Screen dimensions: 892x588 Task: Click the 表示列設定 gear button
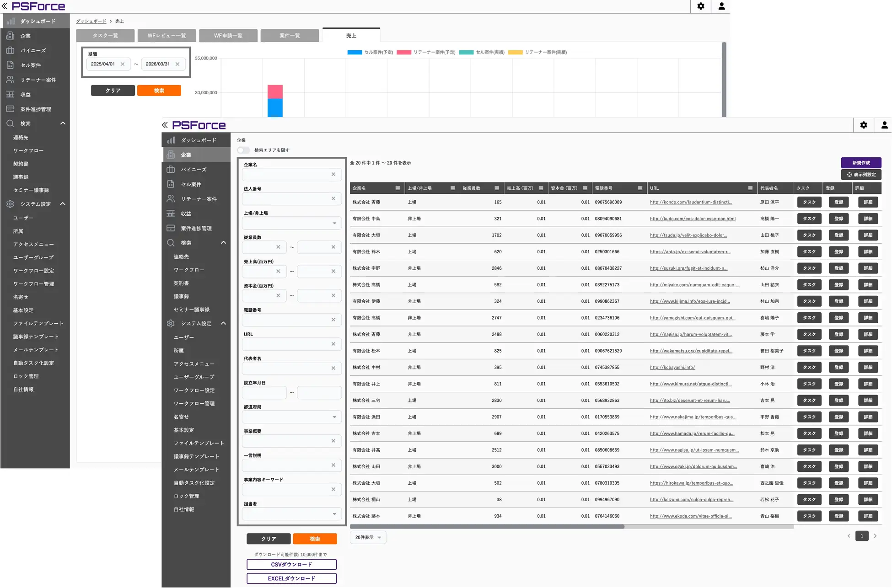(861, 175)
